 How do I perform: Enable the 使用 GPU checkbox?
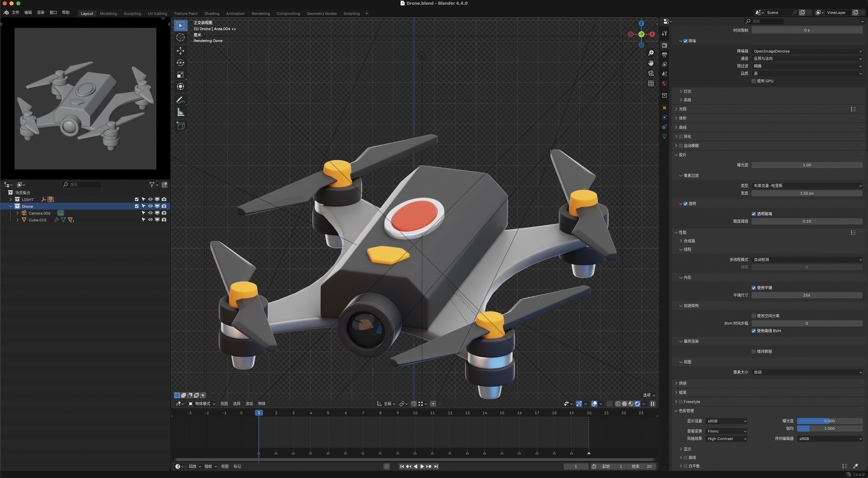754,81
